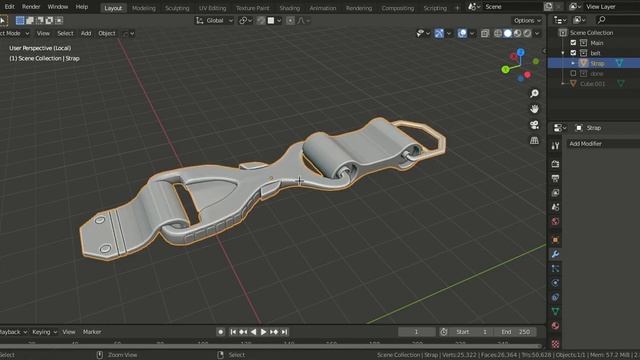Play the animation forward
Viewport: 640px width, 360px height.
tap(263, 332)
